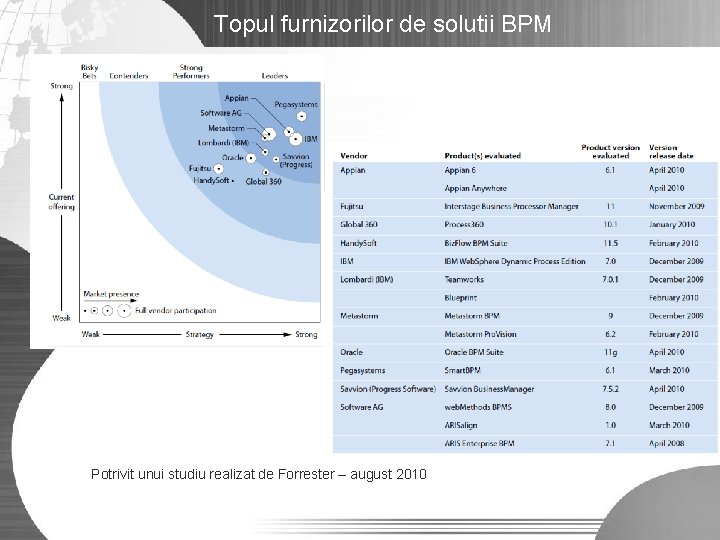The image size is (720, 540).
Task: Click the 'HandySoft' label in the chart
Action: click(x=211, y=180)
